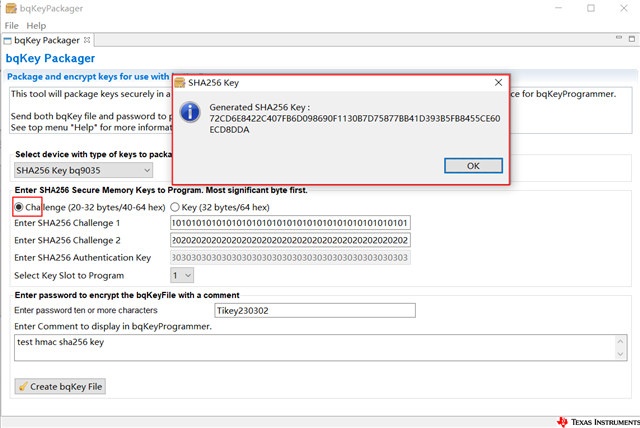
Task: Click the blue info icon in dialog
Action: coord(190,112)
